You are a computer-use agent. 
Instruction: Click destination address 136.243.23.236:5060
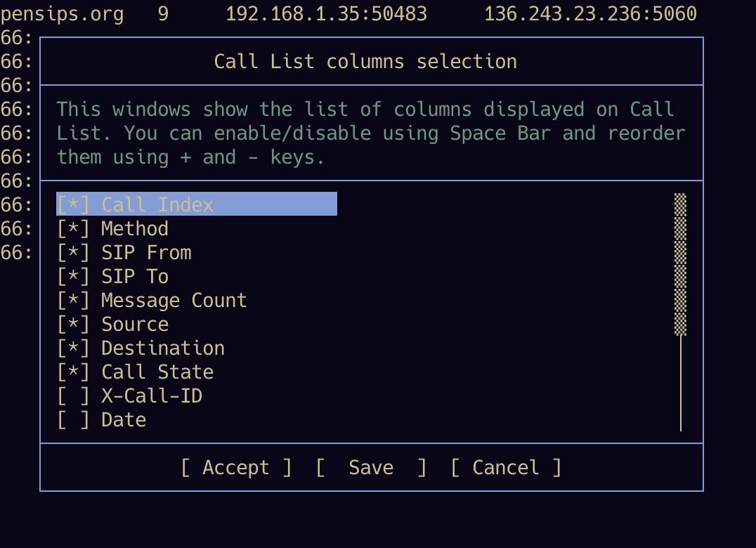[x=590, y=13]
